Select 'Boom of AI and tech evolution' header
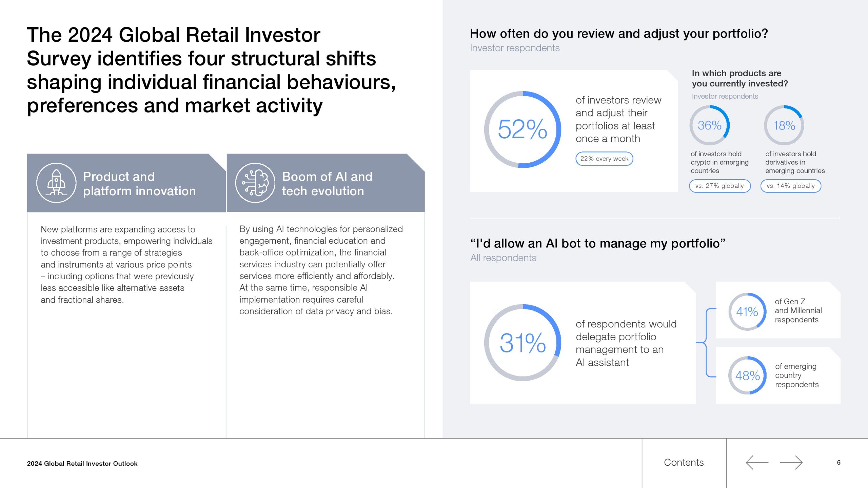The width and height of the screenshot is (868, 488). click(327, 184)
